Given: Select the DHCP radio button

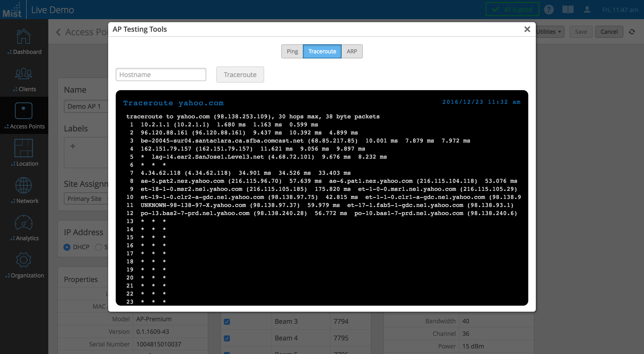Looking at the screenshot, I should click(x=67, y=247).
